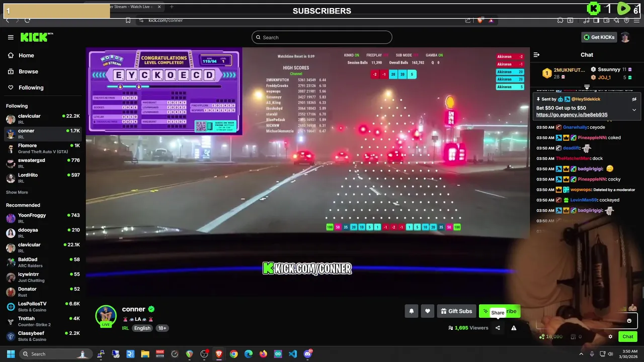Open ddooyaa recommended channel
Screen dimensions: 644x362
coord(43,233)
